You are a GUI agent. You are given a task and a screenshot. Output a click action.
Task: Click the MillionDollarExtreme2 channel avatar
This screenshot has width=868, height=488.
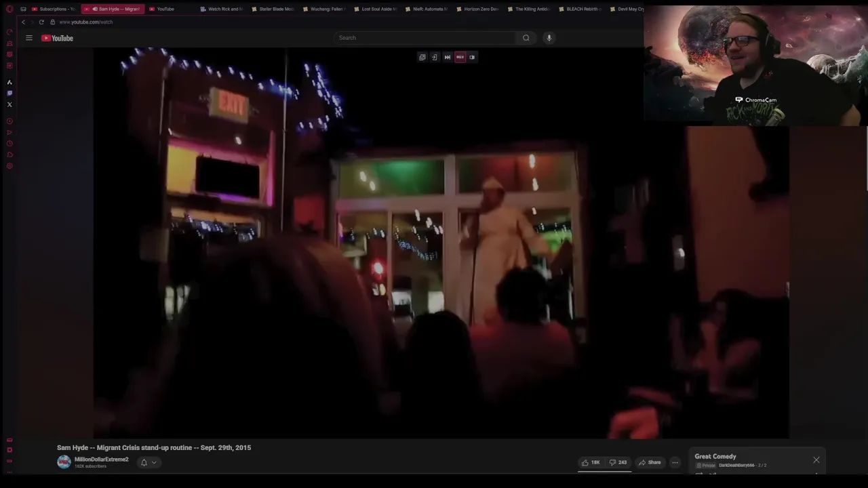pyautogui.click(x=64, y=462)
